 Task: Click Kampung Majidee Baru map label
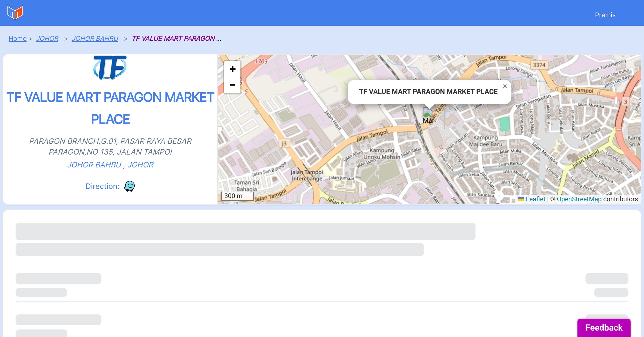tap(485, 141)
